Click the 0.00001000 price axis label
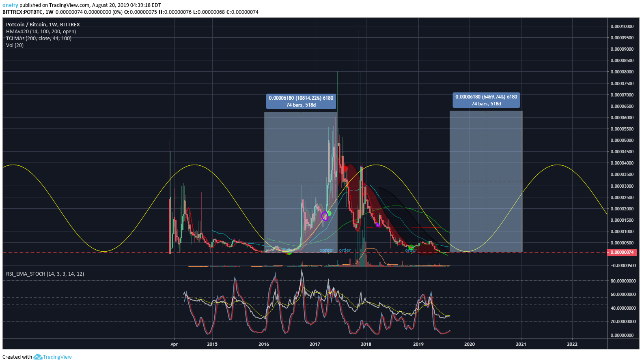Viewport: 642px width, 364px height. click(x=622, y=231)
